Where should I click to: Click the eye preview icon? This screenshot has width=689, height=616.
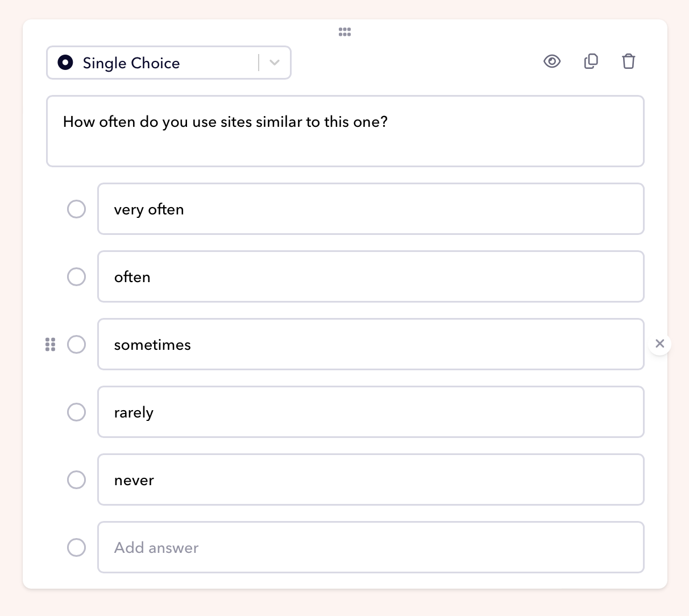coord(552,61)
